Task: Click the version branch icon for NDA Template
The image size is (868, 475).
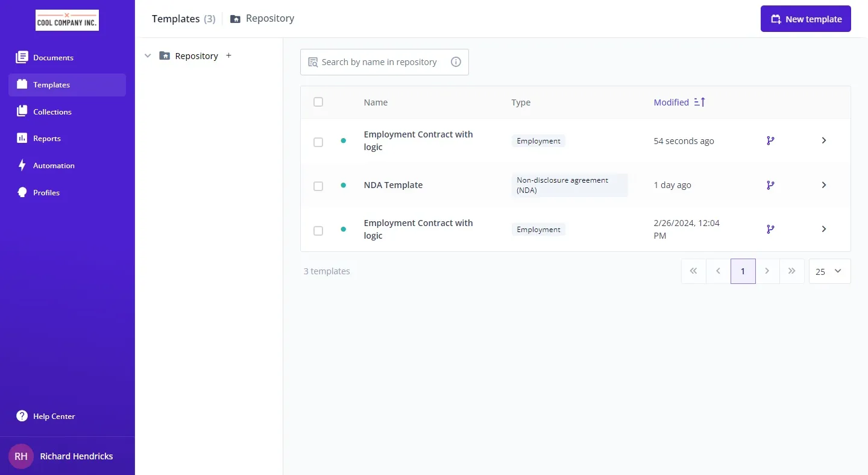Action: 770,185
